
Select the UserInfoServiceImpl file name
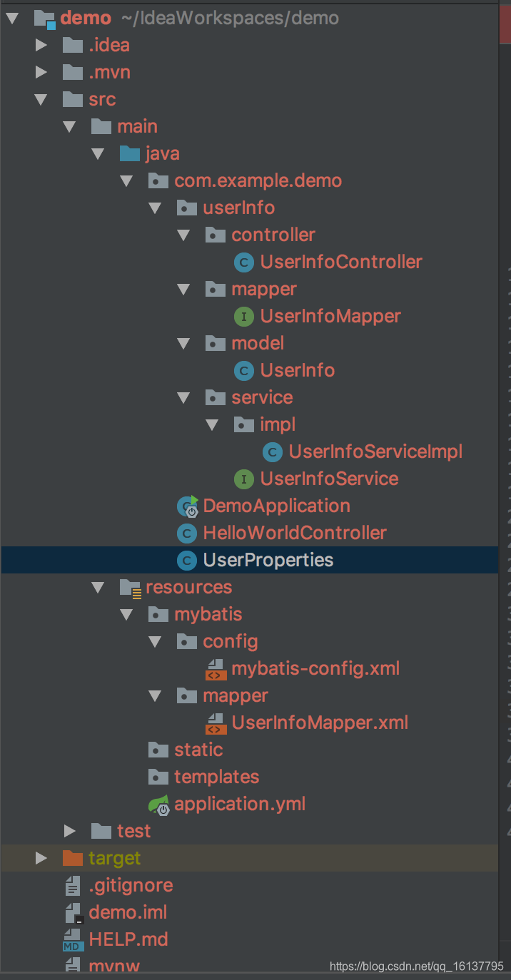pos(376,451)
